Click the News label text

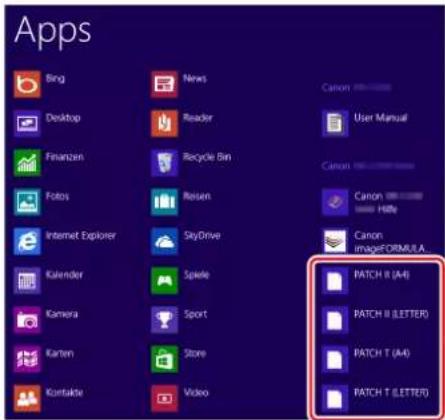195,79
